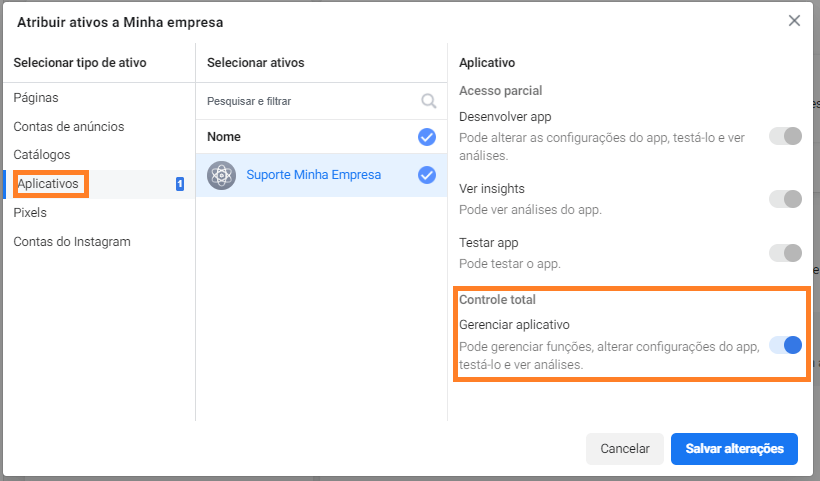Click the Cancelar button
This screenshot has width=820, height=481.
click(625, 449)
